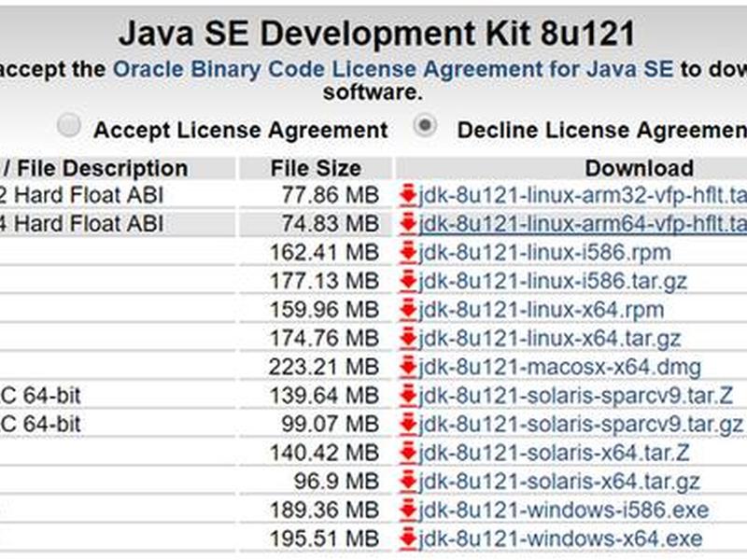Download jdk-8u121-solaris-sparcv9.tar.Z link
Screen dimensions: 747x560
pyautogui.click(x=575, y=395)
